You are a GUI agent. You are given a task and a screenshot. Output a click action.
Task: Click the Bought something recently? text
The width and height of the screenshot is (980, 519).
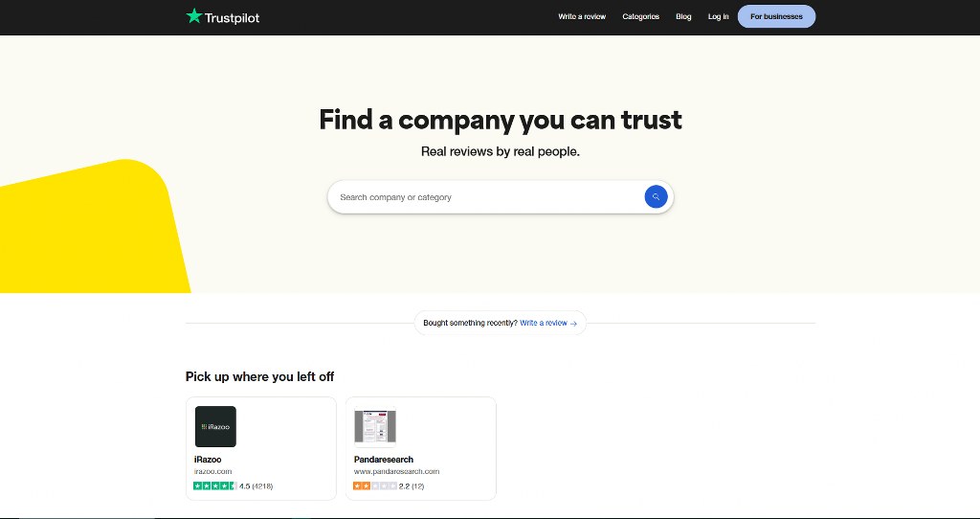pos(470,324)
